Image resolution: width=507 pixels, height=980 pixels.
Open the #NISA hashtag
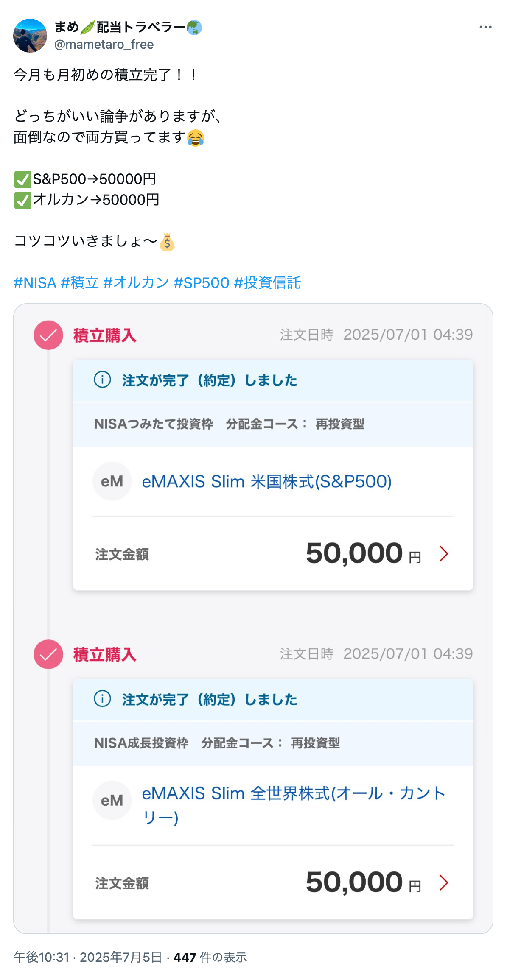(x=35, y=283)
